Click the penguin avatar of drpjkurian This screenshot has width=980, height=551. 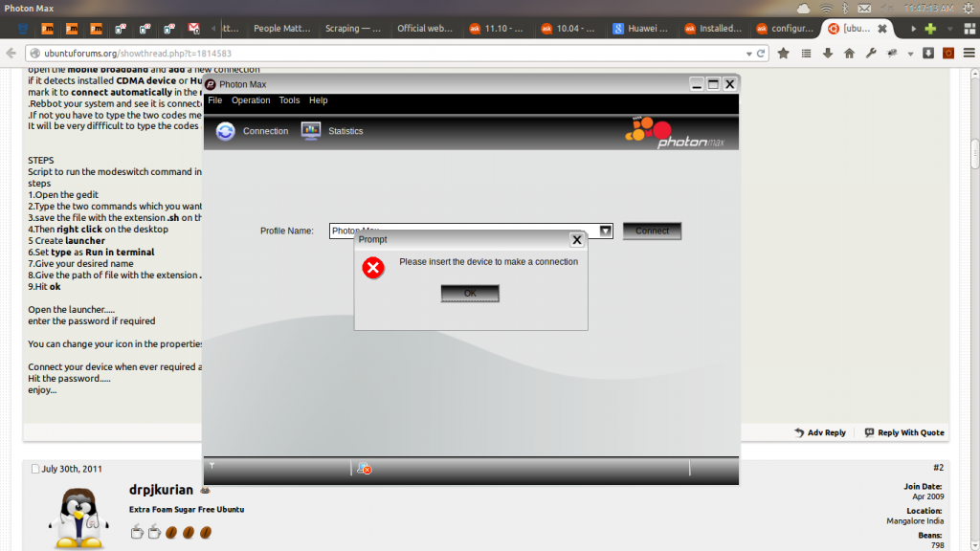(x=78, y=518)
